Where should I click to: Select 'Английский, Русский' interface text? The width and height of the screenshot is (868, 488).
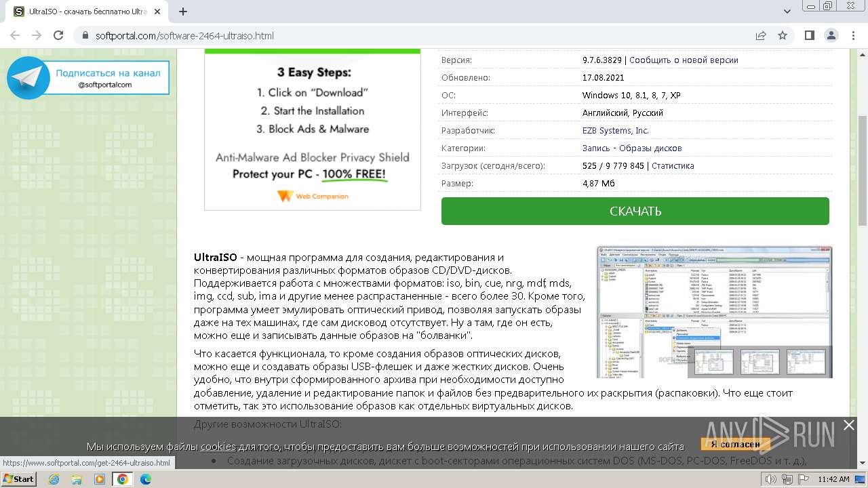click(623, 113)
